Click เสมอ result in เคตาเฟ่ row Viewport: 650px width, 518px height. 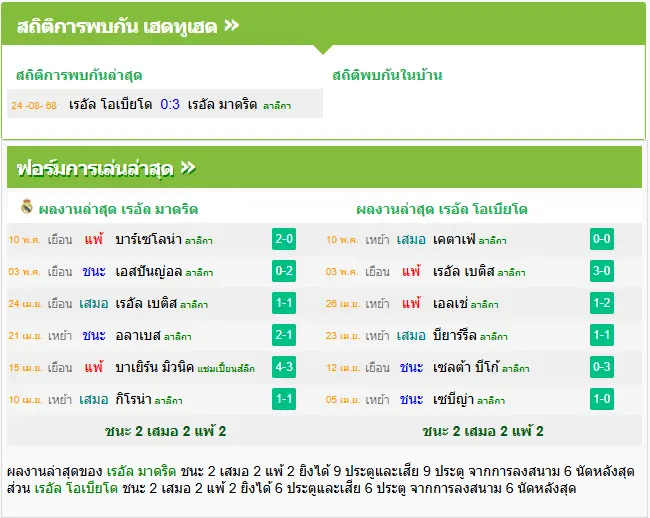(x=411, y=240)
